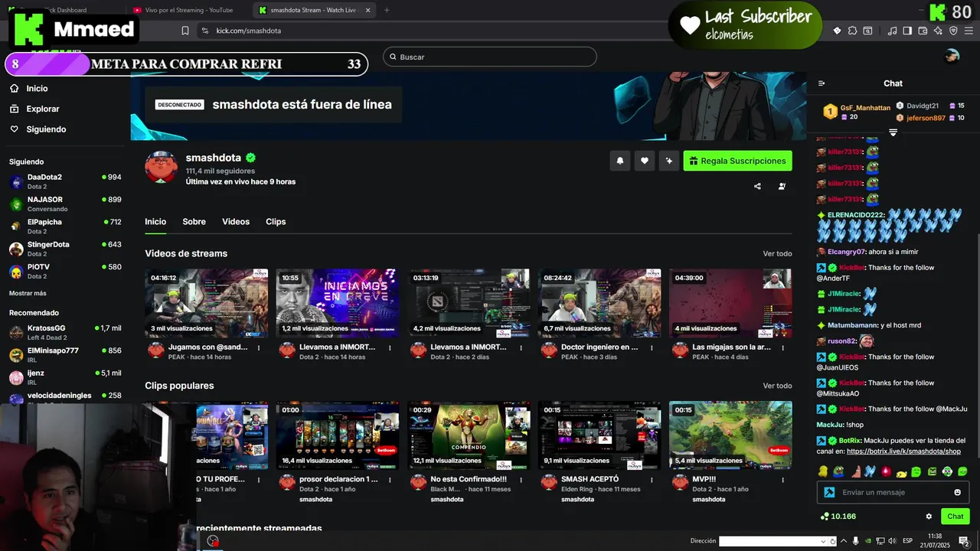The height and width of the screenshot is (551, 980).
Task: Open options menu for 'Jugamos con @sand...' video
Action: (x=259, y=347)
